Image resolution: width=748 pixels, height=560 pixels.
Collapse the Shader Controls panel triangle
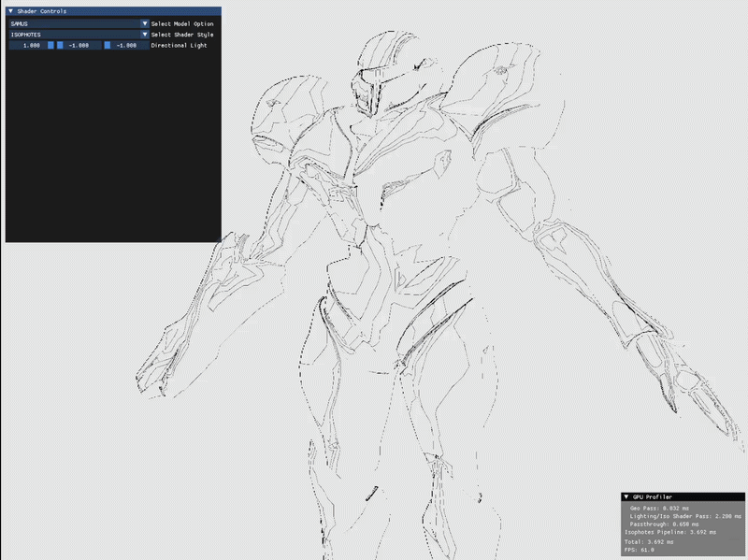pyautogui.click(x=11, y=11)
